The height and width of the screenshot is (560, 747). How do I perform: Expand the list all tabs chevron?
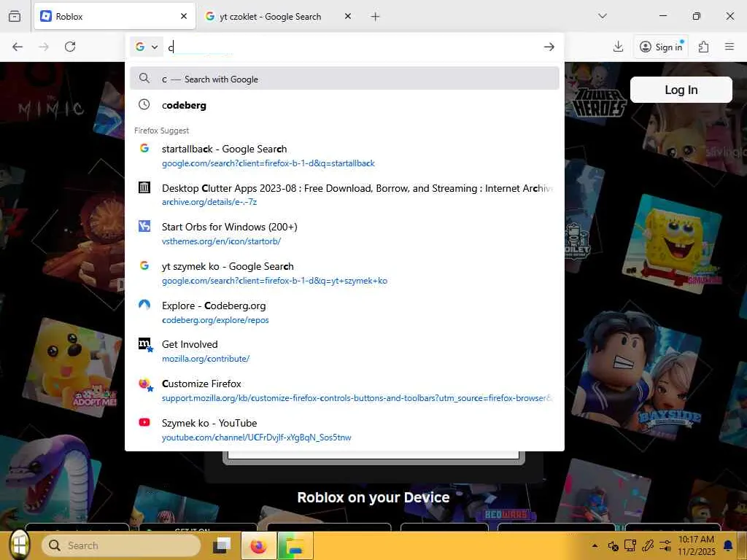pyautogui.click(x=603, y=16)
